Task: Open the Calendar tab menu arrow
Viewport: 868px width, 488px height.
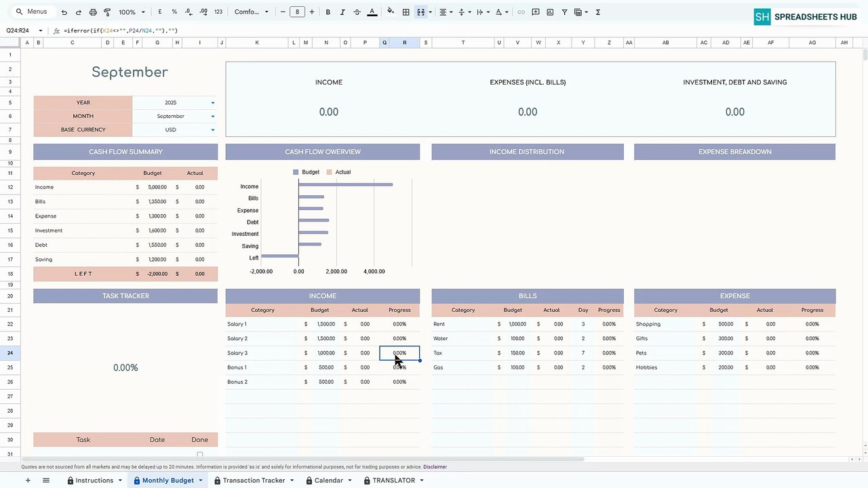Action: coord(349,481)
